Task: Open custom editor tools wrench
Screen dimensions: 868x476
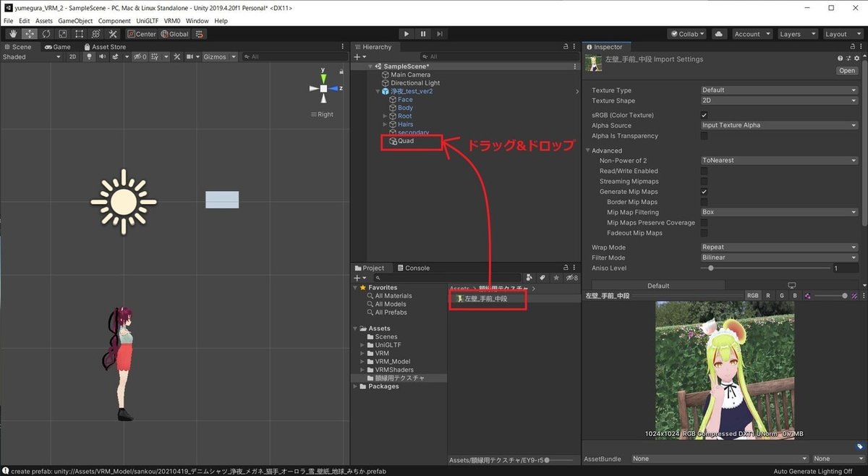Action: 113,34
